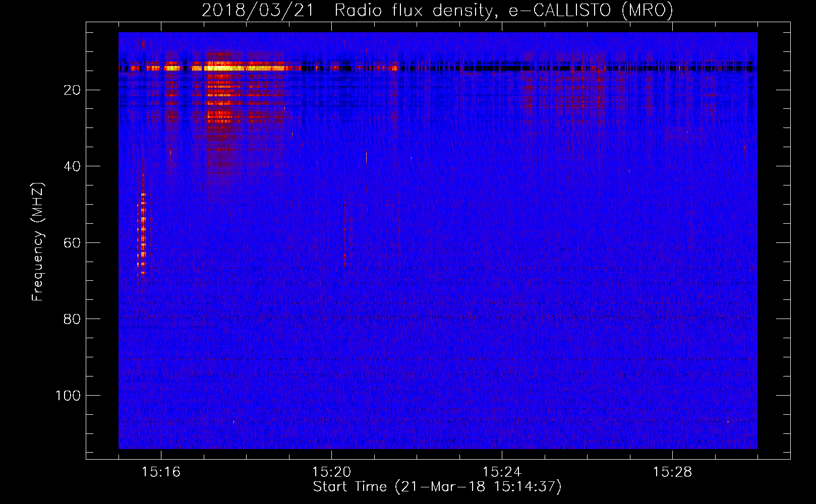
Task: Click the '20' frequency tick label
Action: pos(73,90)
